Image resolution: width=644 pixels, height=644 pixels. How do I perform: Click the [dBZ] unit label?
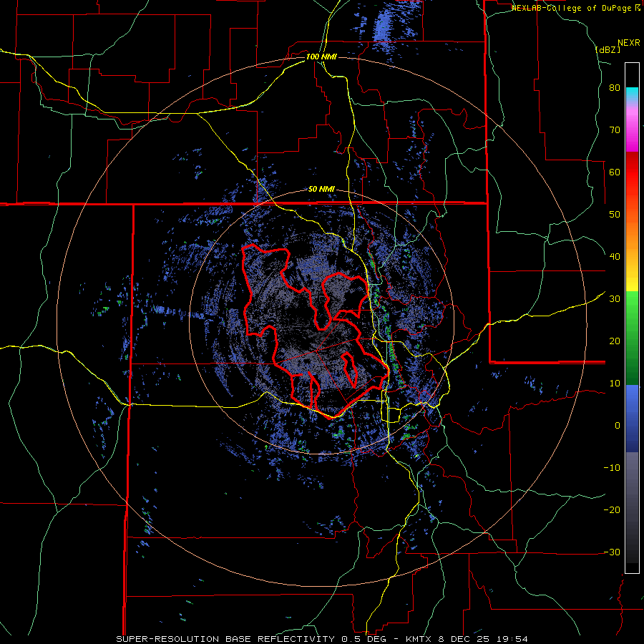click(608, 49)
